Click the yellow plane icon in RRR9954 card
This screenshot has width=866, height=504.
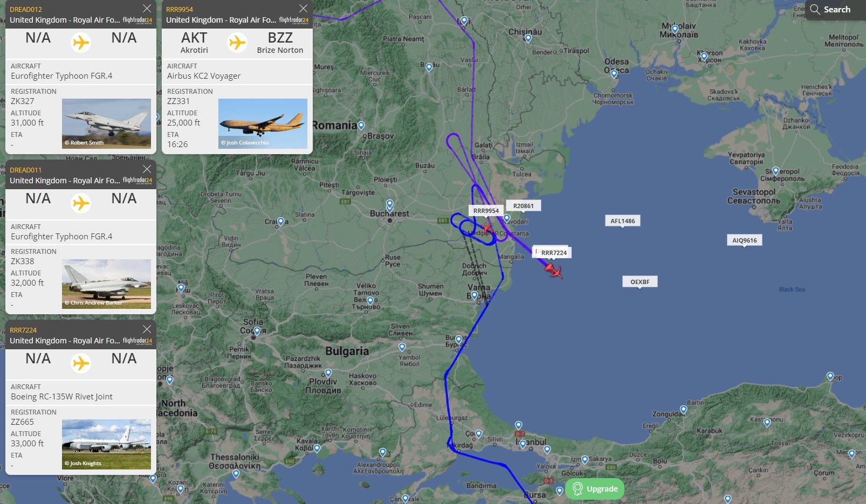pos(237,42)
